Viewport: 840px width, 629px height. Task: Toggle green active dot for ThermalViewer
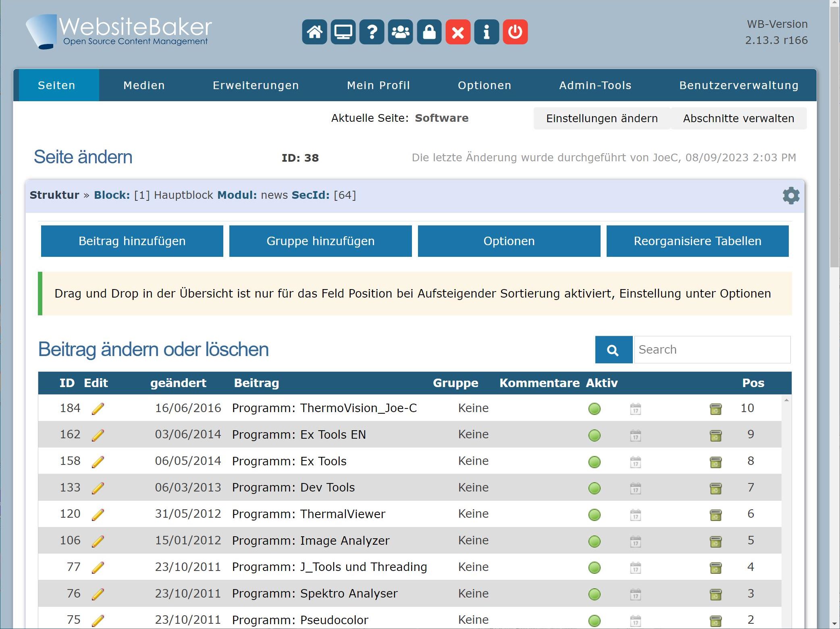594,514
